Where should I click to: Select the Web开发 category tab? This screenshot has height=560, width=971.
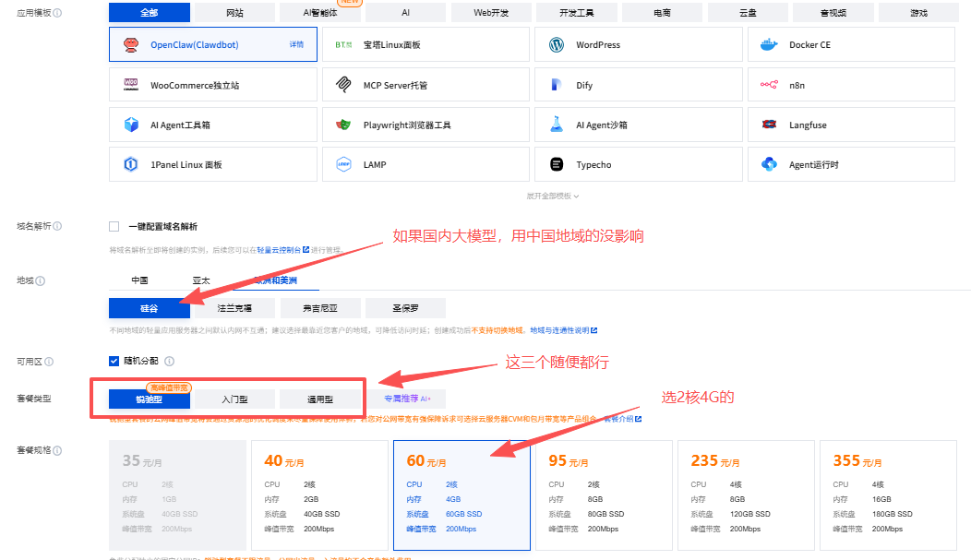coord(491,12)
